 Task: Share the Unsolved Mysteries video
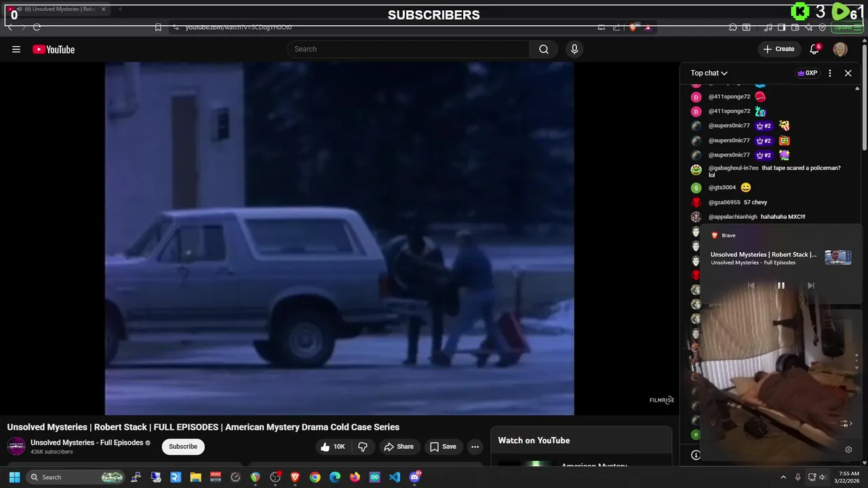click(x=399, y=447)
